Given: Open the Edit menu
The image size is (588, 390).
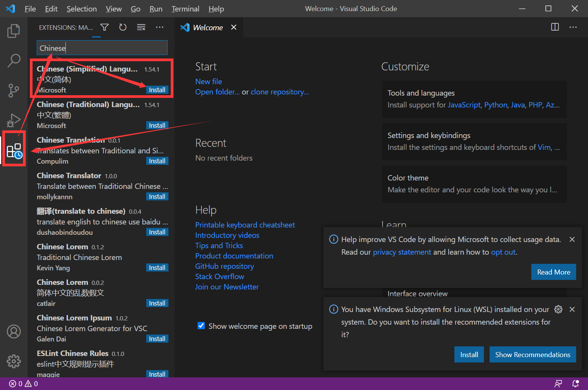Looking at the screenshot, I should click(51, 9).
